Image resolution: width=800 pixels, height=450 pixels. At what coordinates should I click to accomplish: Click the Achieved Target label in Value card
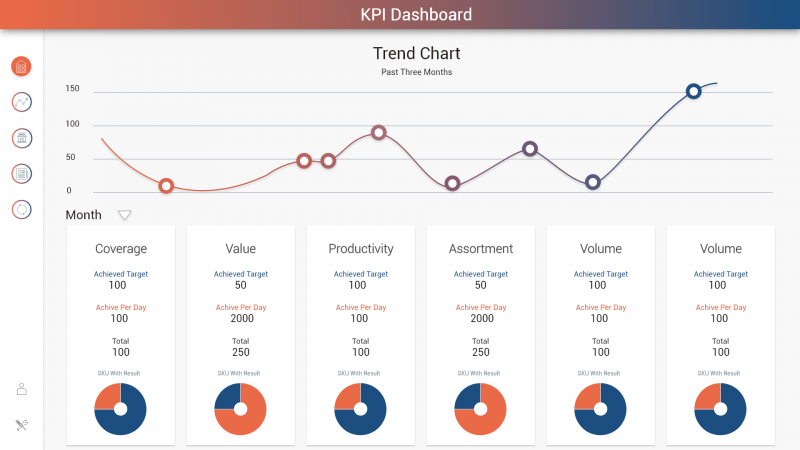click(240, 274)
